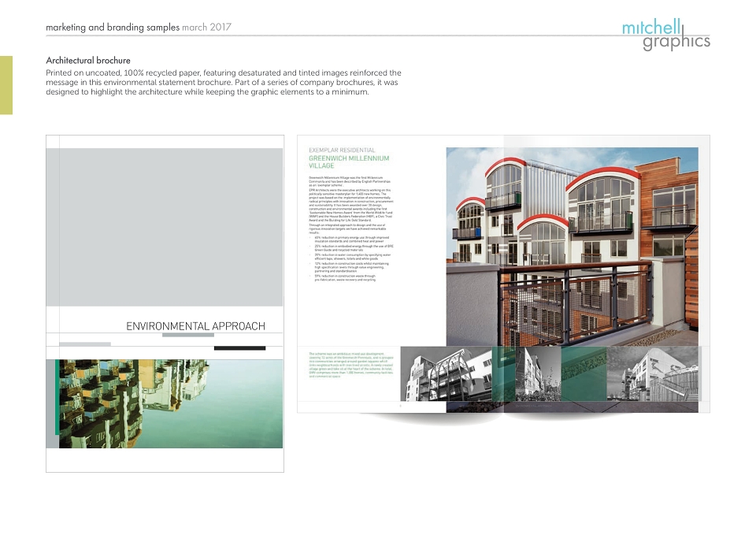
Task: Click the bulleted reduction statistics list
Action: coord(351,258)
